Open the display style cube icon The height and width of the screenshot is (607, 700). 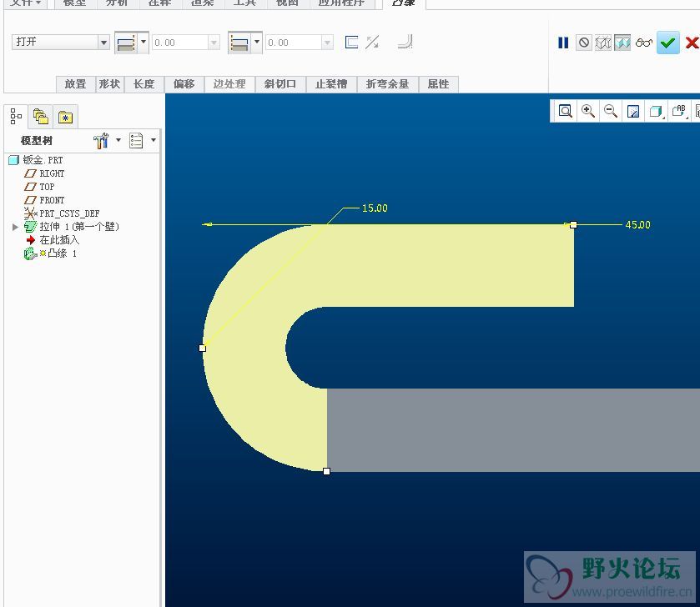coord(656,111)
